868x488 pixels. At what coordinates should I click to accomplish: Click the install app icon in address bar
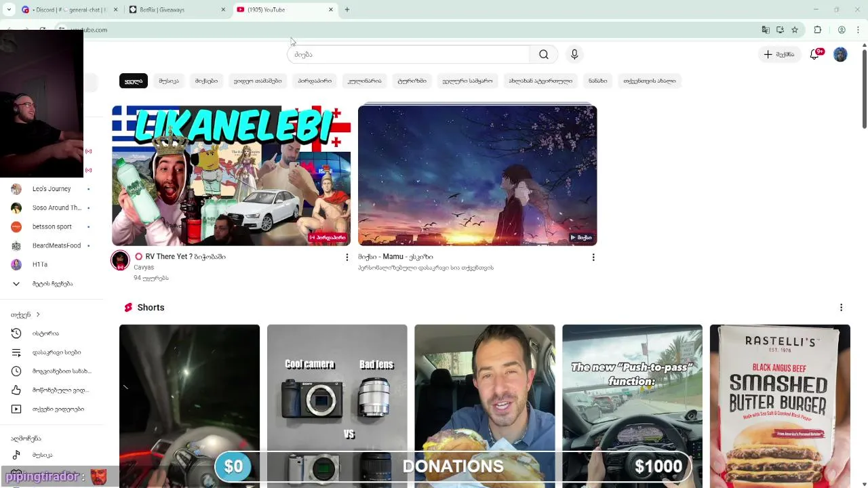pyautogui.click(x=780, y=30)
